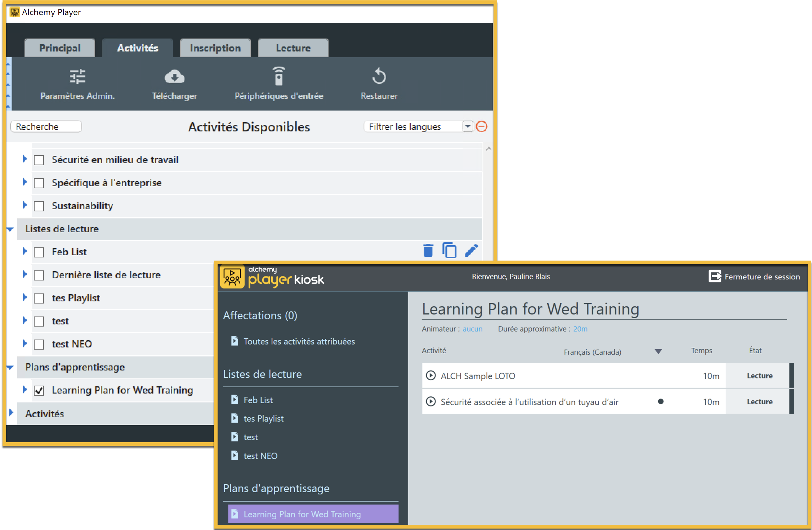812x530 pixels.
Task: Check the test NEO checkbox
Action: pos(39,344)
